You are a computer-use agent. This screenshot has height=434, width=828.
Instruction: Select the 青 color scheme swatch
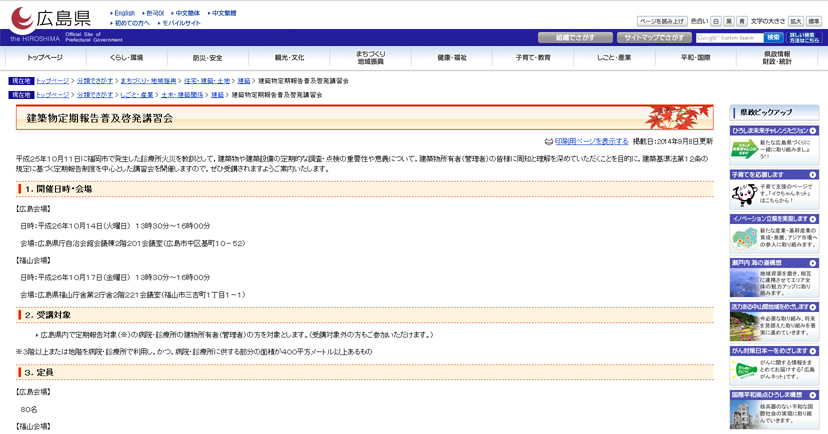[742, 22]
